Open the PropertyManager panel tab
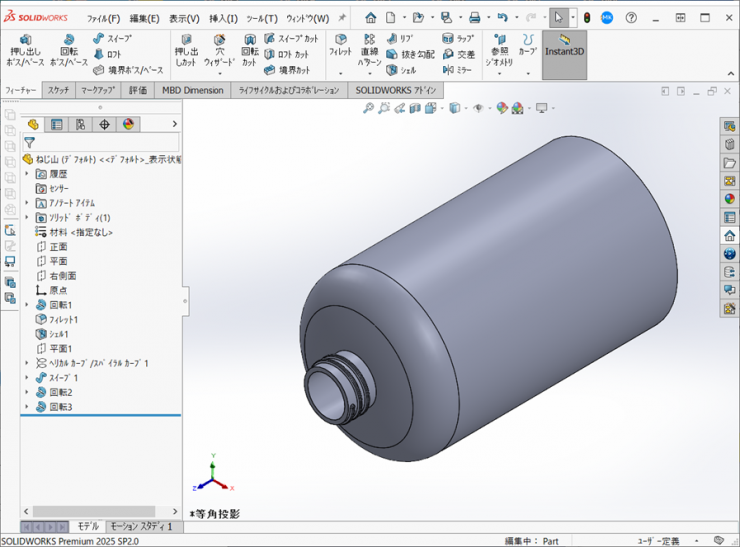Screen dimensions: 740x547 [x=56, y=125]
